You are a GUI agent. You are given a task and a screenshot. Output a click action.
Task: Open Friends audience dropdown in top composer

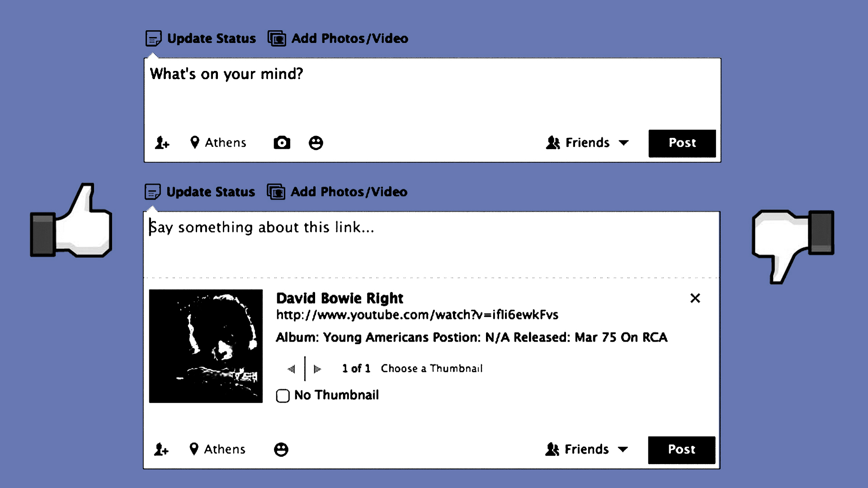click(x=587, y=143)
